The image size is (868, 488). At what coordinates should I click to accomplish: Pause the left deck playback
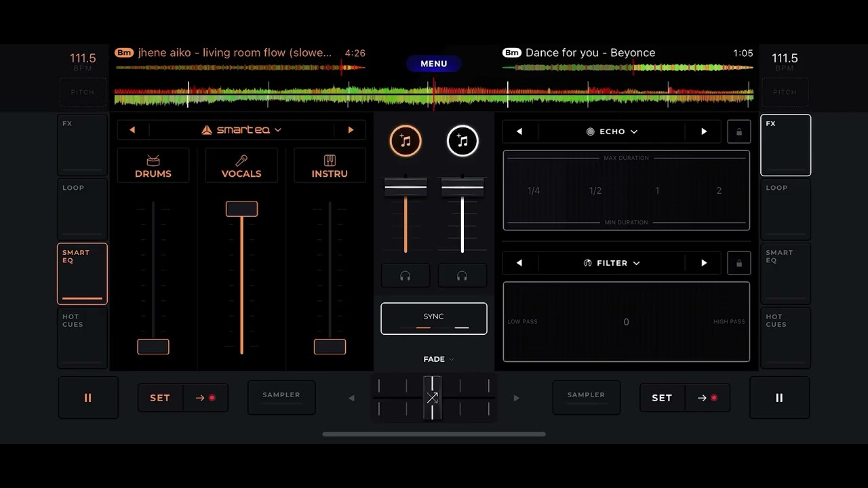click(x=88, y=398)
